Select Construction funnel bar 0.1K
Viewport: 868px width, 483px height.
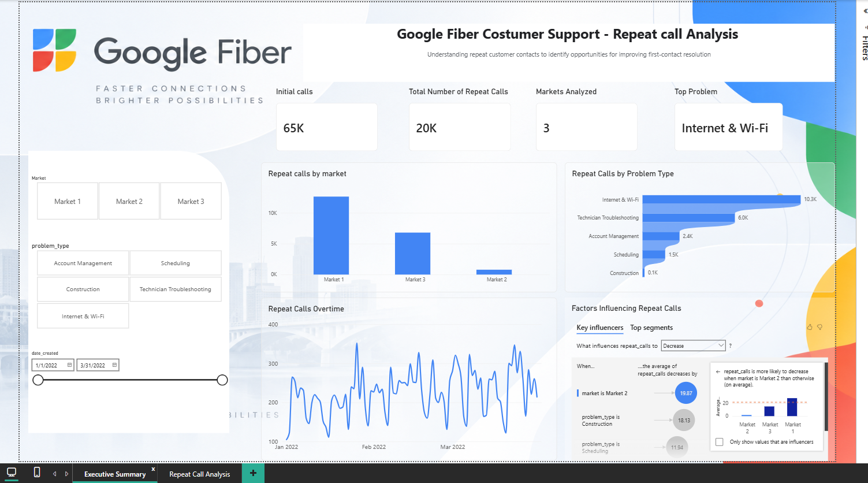[643, 273]
